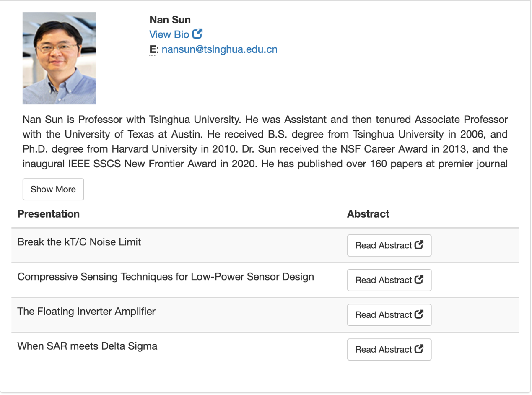The height and width of the screenshot is (395, 532).
Task: Click external-link icon in SAR meets Delta Sigma row
Action: click(x=419, y=349)
